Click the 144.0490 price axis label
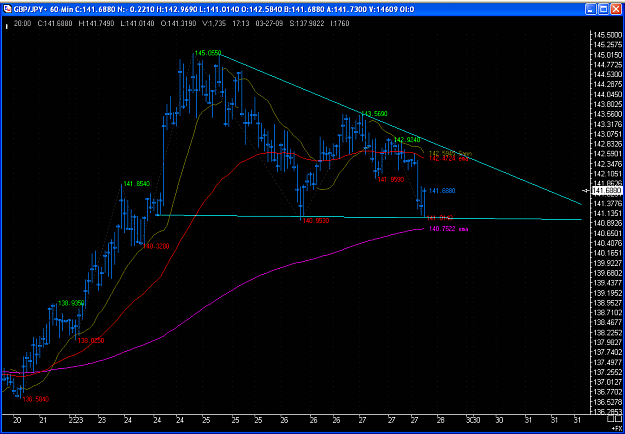The height and width of the screenshot is (434, 625). [x=608, y=94]
